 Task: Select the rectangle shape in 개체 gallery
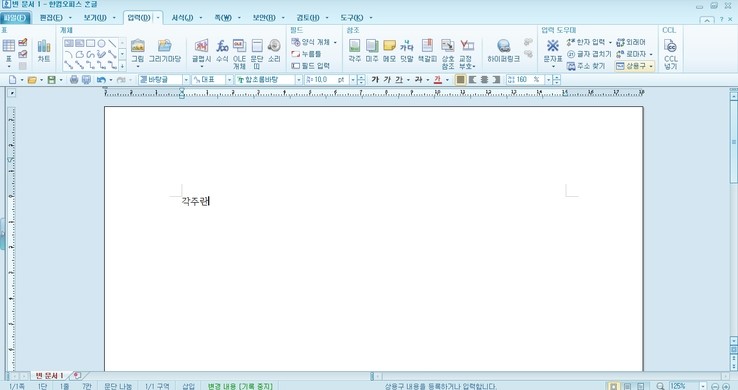pos(90,43)
